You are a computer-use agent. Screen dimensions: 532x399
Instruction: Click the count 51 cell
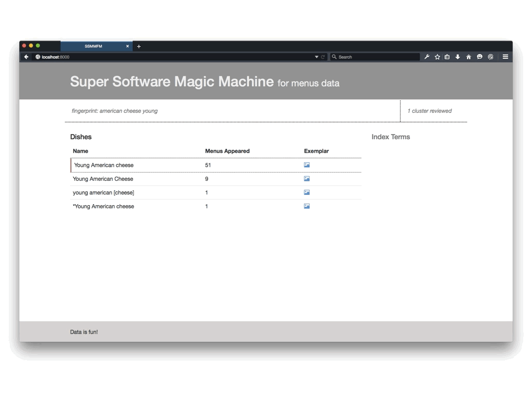tap(208, 165)
